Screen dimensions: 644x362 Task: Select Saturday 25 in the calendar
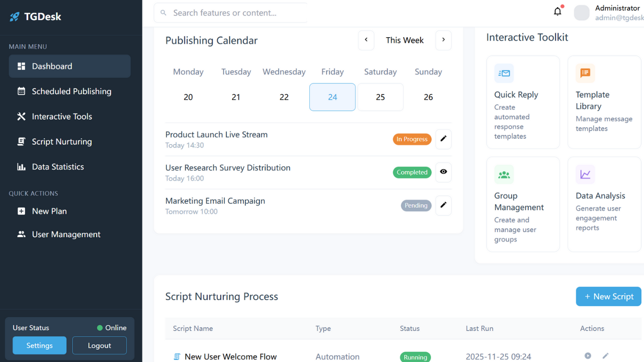click(380, 97)
